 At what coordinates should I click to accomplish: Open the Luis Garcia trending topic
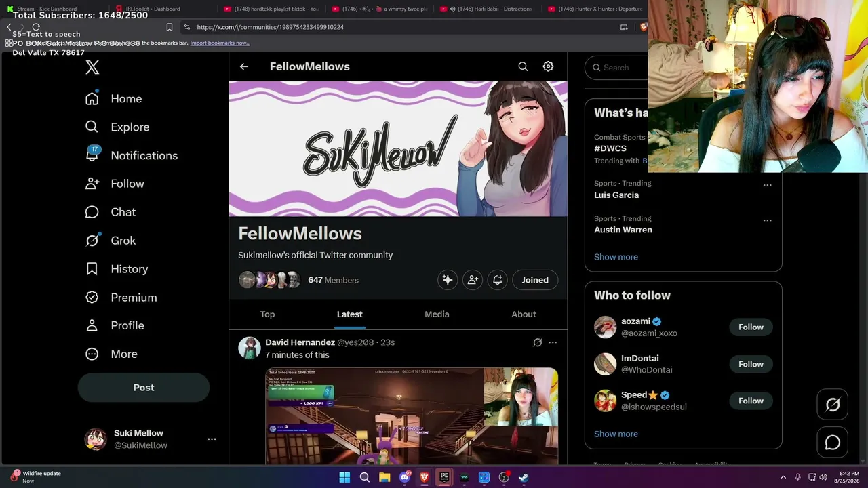pos(616,195)
